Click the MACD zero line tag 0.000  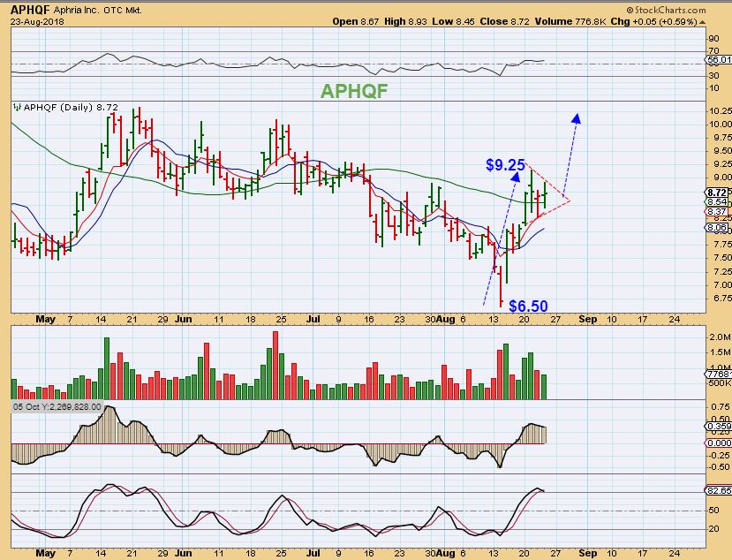[x=718, y=443]
